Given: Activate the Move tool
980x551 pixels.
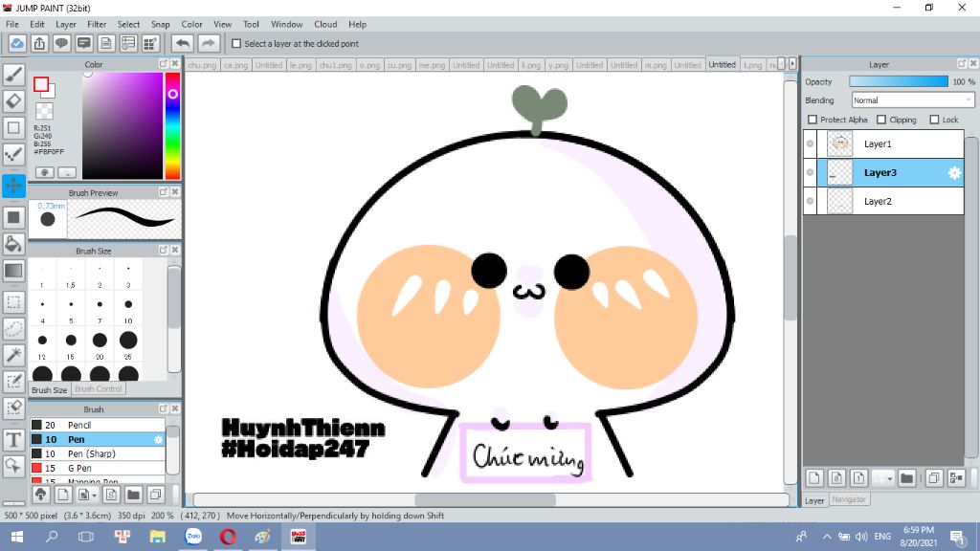Looking at the screenshot, I should coord(13,186).
